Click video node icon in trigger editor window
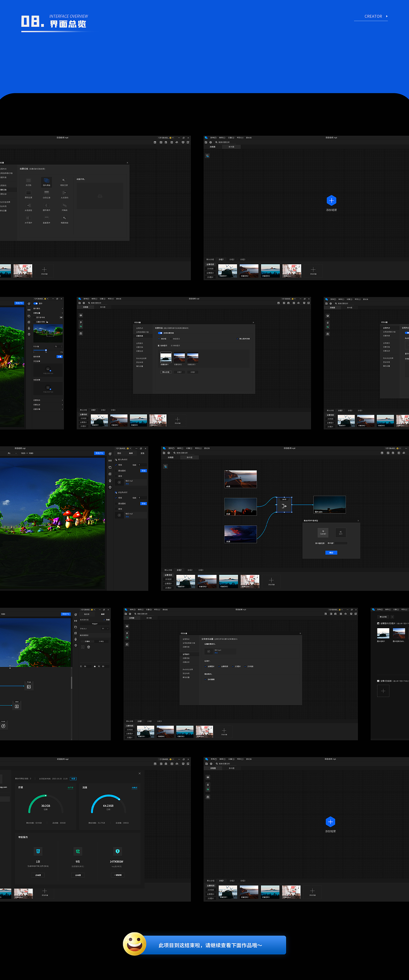 (x=17, y=706)
